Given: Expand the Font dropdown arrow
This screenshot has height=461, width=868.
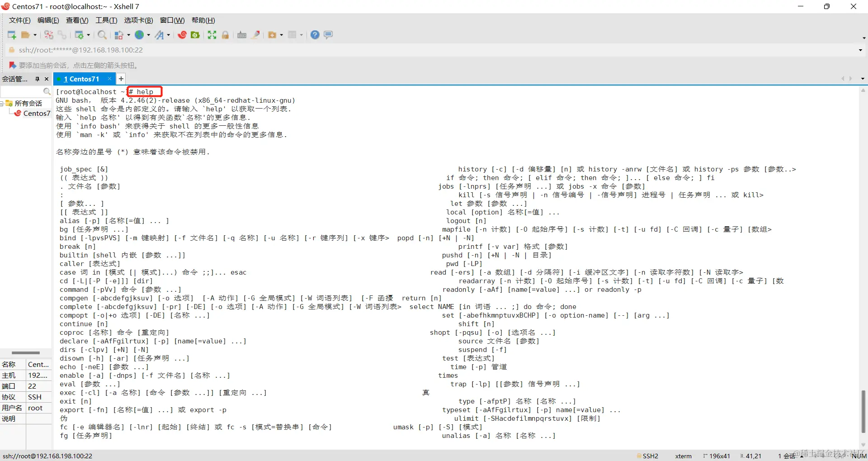Looking at the screenshot, I should click(x=168, y=35).
